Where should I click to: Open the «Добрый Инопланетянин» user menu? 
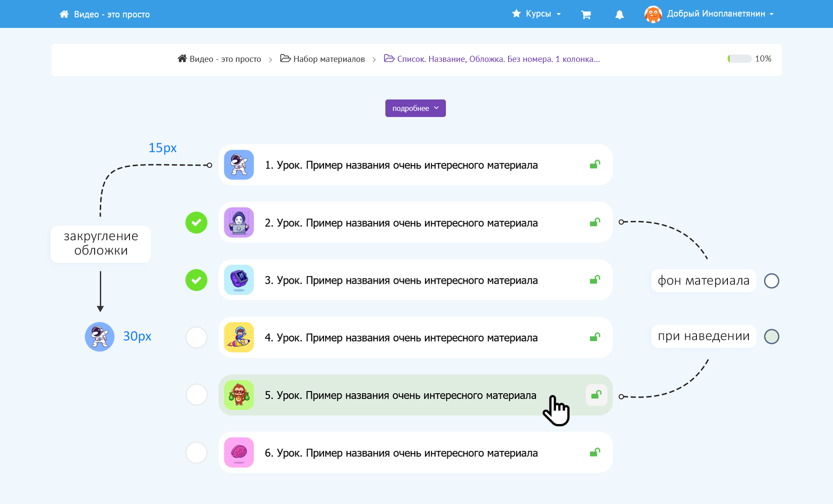click(x=720, y=14)
